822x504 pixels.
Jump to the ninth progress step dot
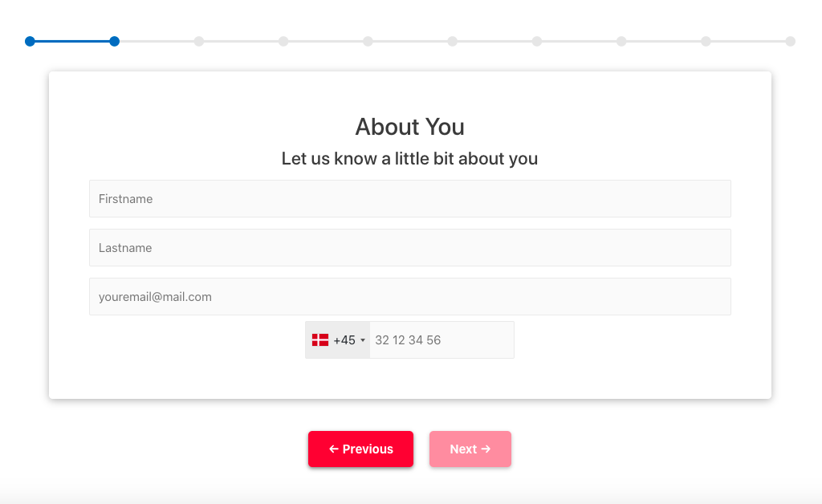[x=706, y=42]
